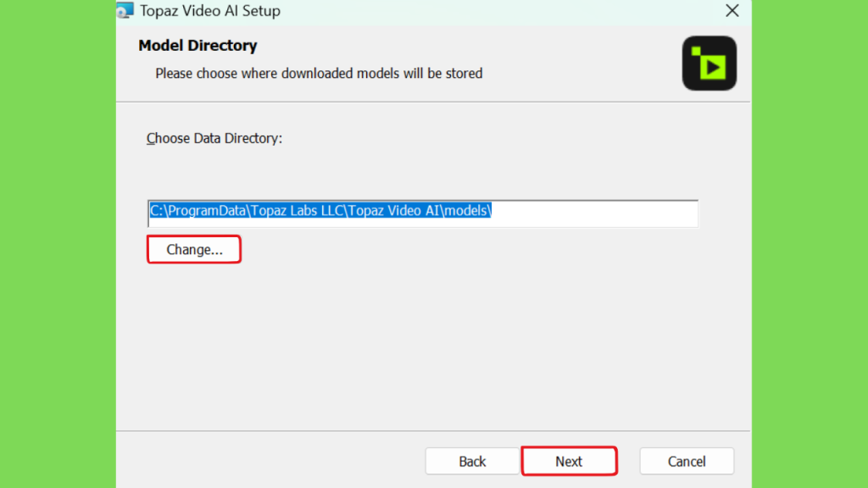Click the play triangle inside the Topaz logo
The width and height of the screenshot is (868, 488).
coord(713,68)
